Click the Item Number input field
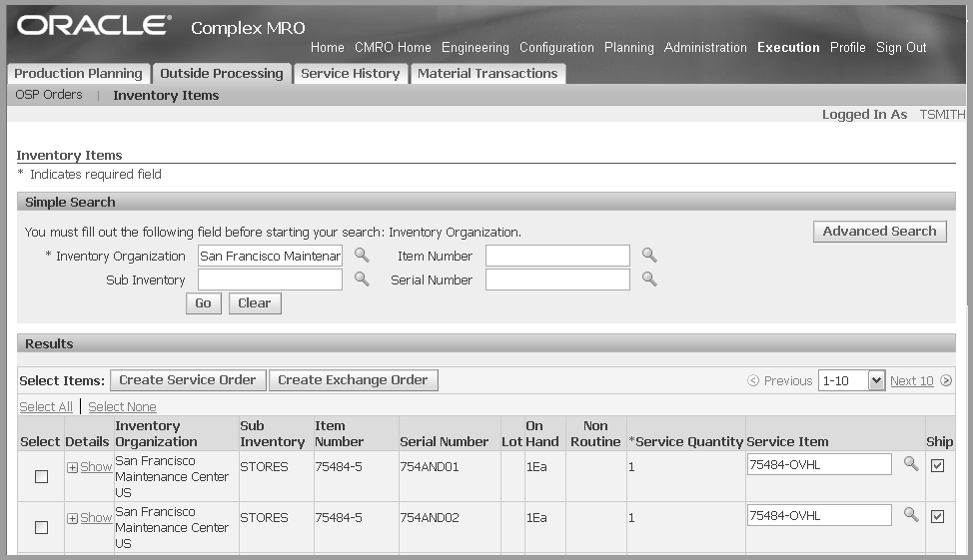This screenshot has height=560, width=973. point(557,256)
